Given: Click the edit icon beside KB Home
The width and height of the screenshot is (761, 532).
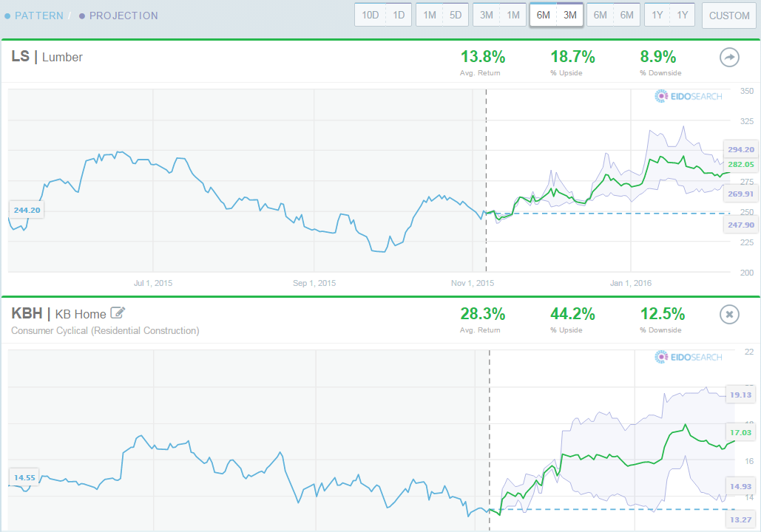Looking at the screenshot, I should (x=118, y=313).
